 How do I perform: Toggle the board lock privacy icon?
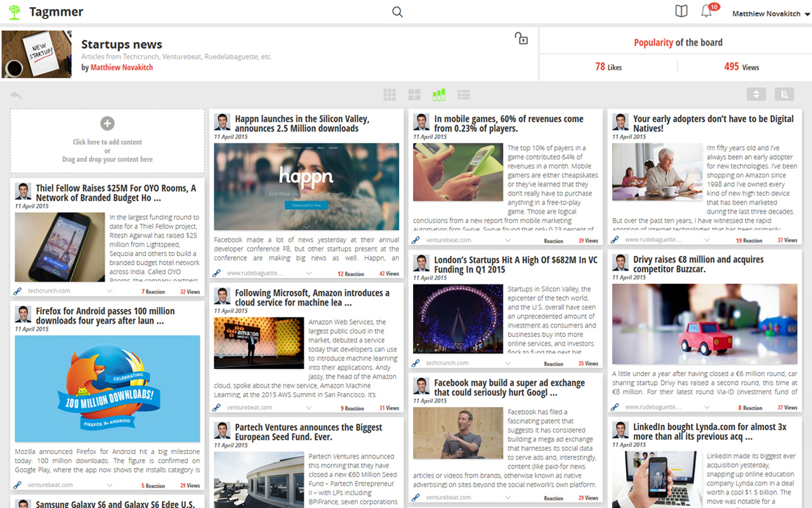click(x=521, y=38)
